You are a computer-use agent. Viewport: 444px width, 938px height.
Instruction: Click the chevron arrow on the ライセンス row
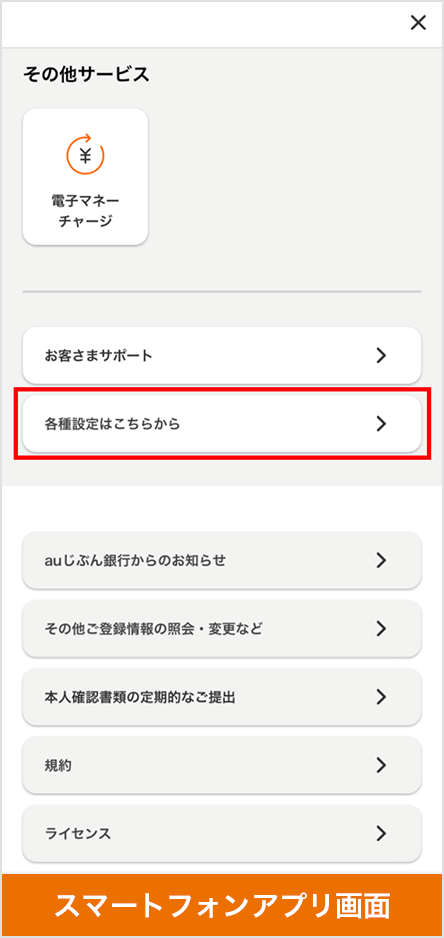381,833
